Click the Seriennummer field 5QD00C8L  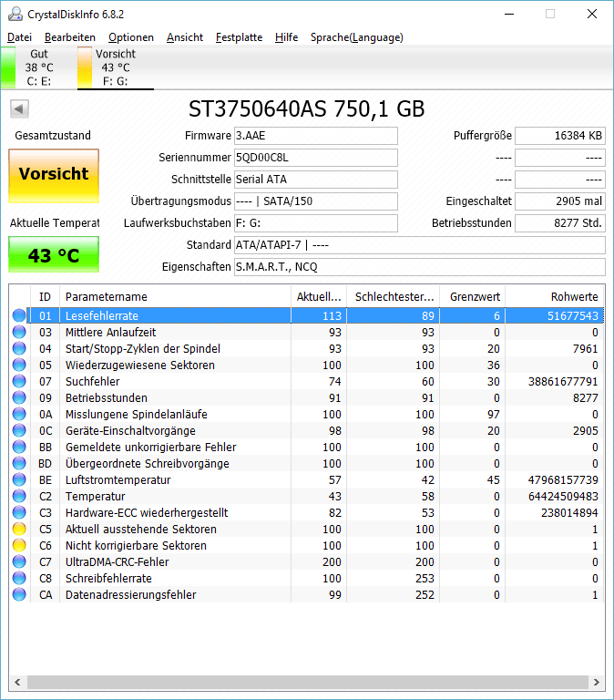[x=316, y=158]
